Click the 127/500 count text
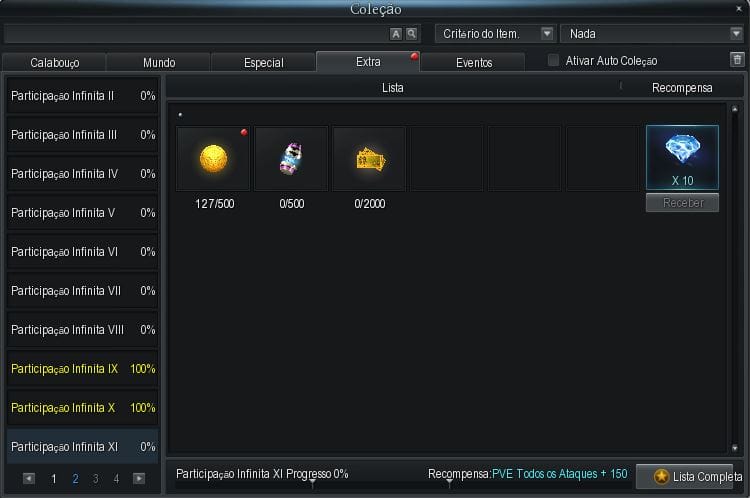Screen dimensions: 750x498 click(214, 204)
